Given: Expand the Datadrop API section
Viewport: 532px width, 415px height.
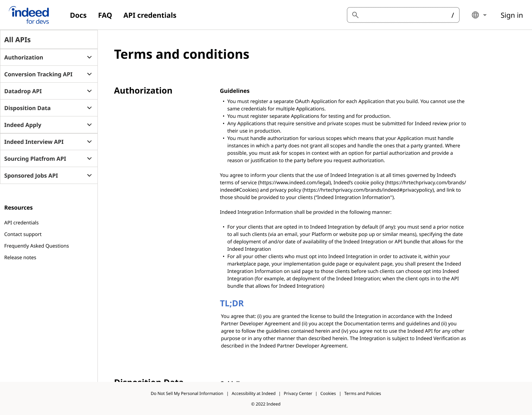Looking at the screenshot, I should coord(49,91).
